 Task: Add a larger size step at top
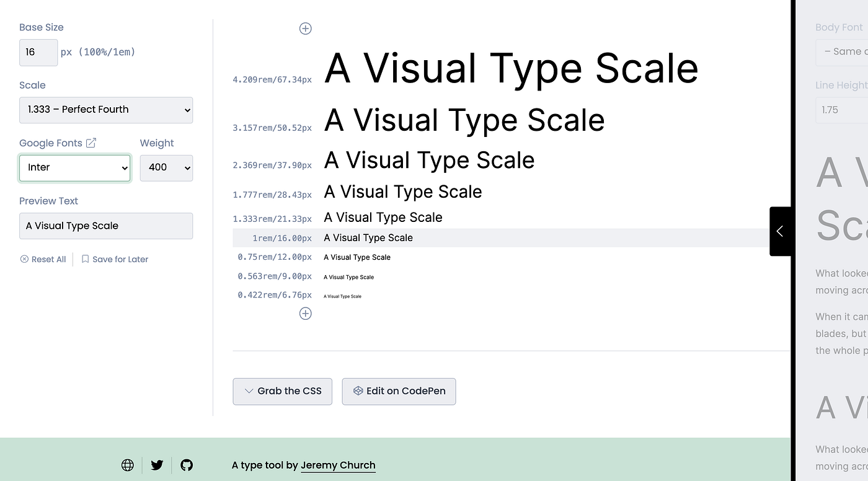tap(305, 29)
